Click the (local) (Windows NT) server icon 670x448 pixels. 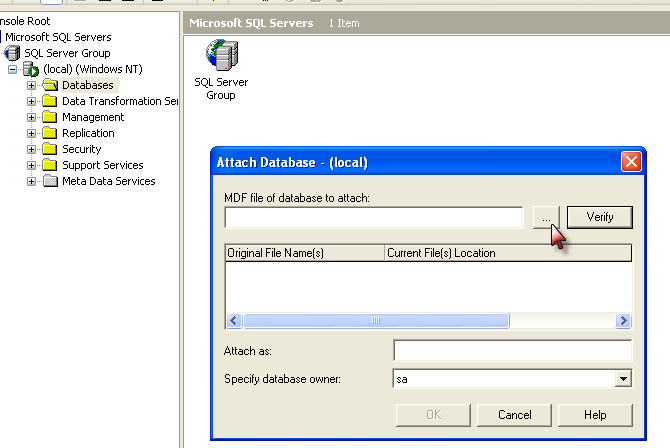pos(31,69)
